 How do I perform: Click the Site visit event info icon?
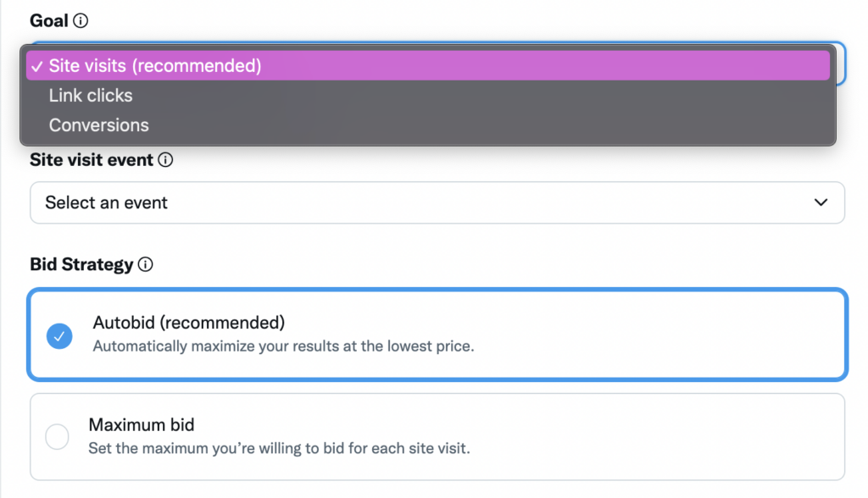pos(166,159)
